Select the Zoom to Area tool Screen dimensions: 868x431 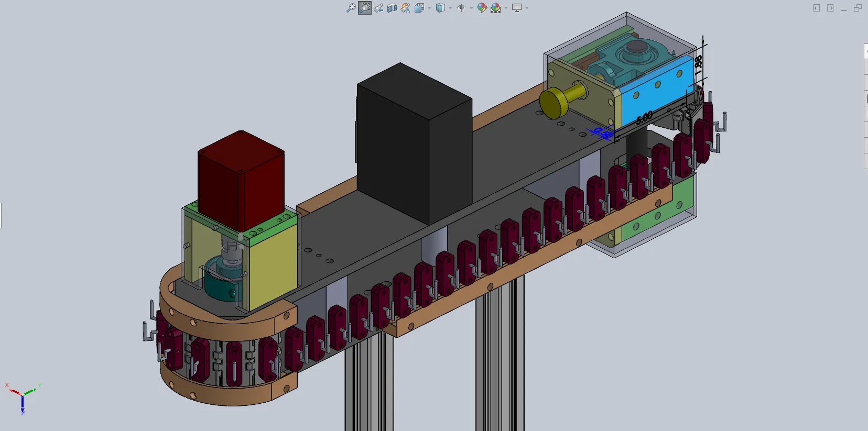pos(365,8)
